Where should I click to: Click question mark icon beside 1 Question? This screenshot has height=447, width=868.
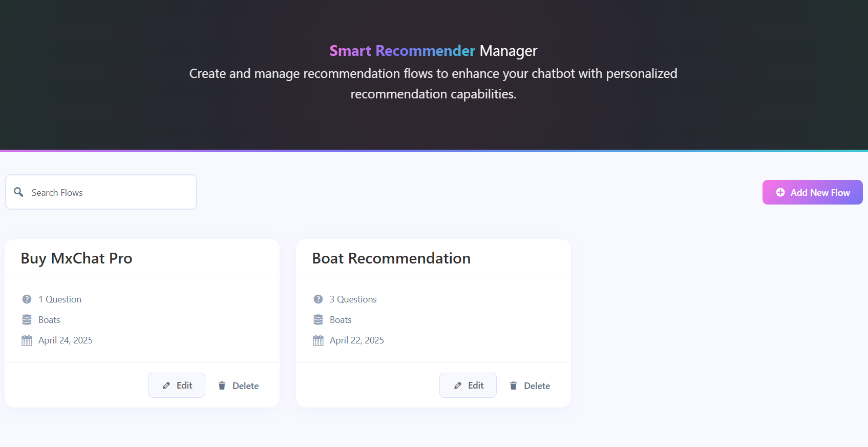(27, 299)
